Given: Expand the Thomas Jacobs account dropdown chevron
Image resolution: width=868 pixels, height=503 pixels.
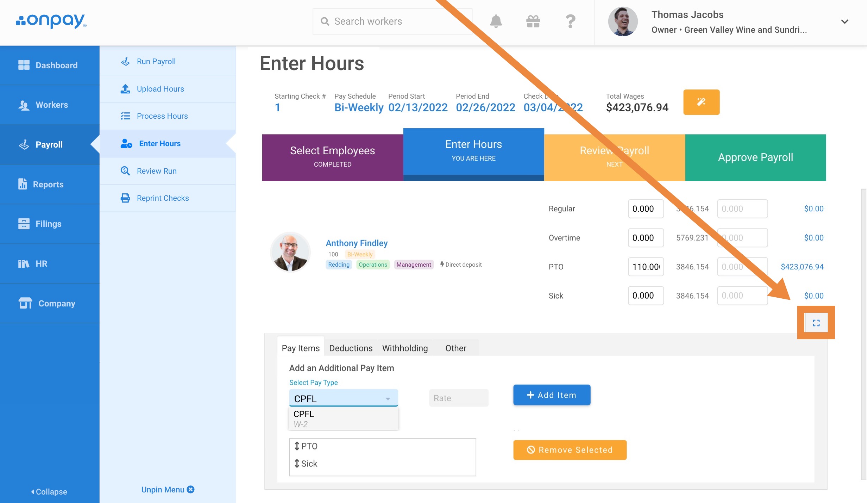Looking at the screenshot, I should [x=844, y=21].
